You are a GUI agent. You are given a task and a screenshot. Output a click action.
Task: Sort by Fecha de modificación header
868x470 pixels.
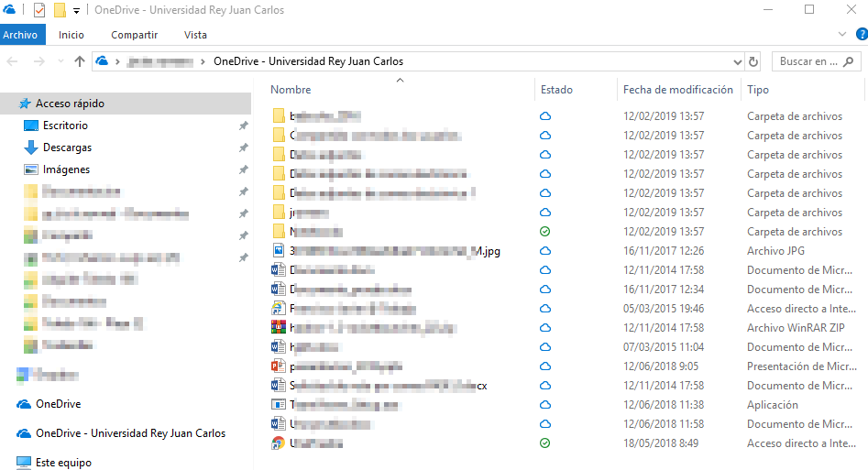pos(677,90)
